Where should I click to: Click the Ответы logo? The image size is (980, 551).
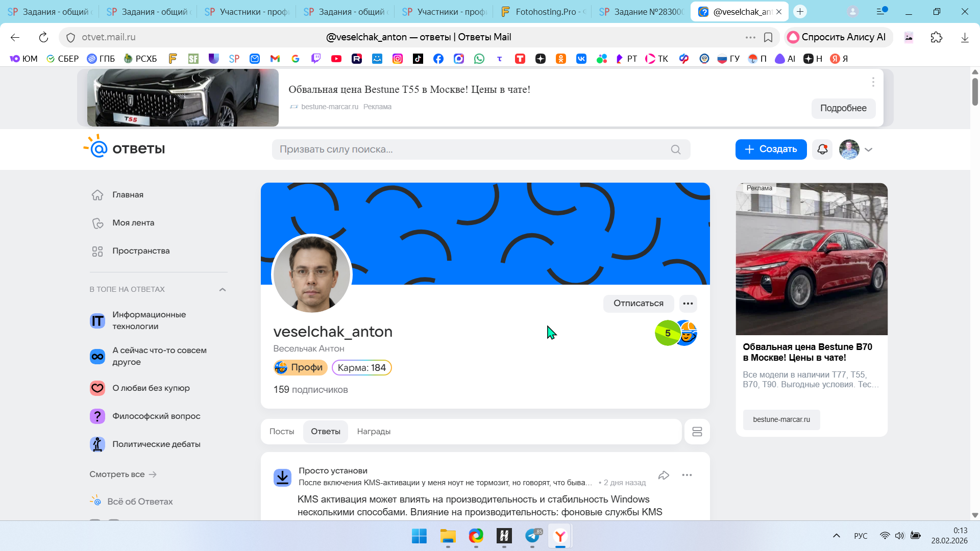pos(125,148)
